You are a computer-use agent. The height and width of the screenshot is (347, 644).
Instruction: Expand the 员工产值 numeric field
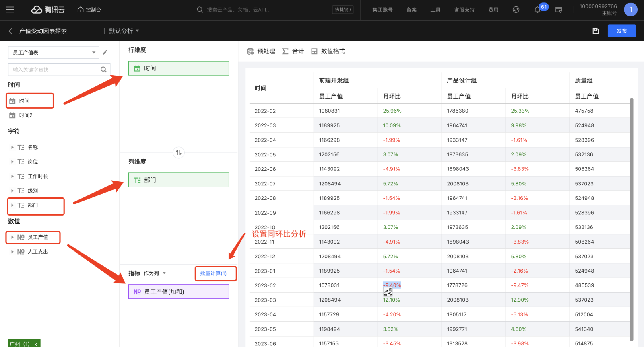pos(12,237)
